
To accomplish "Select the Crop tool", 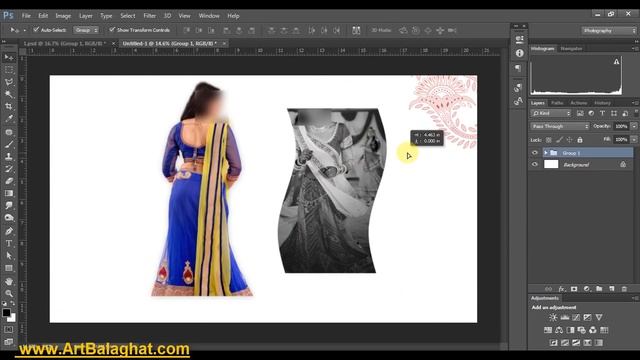I will point(9,107).
